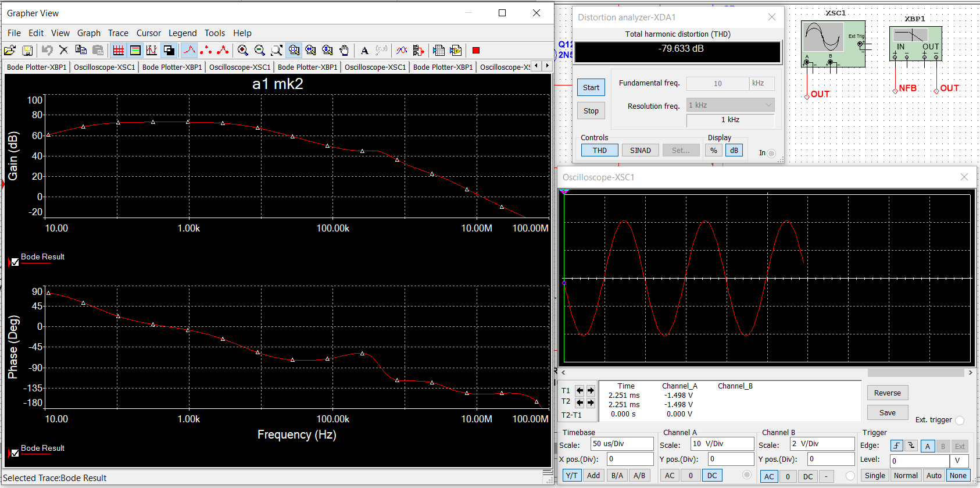980x488 pixels.
Task: Click the cursor marker atop oscilloscope display
Action: [564, 192]
